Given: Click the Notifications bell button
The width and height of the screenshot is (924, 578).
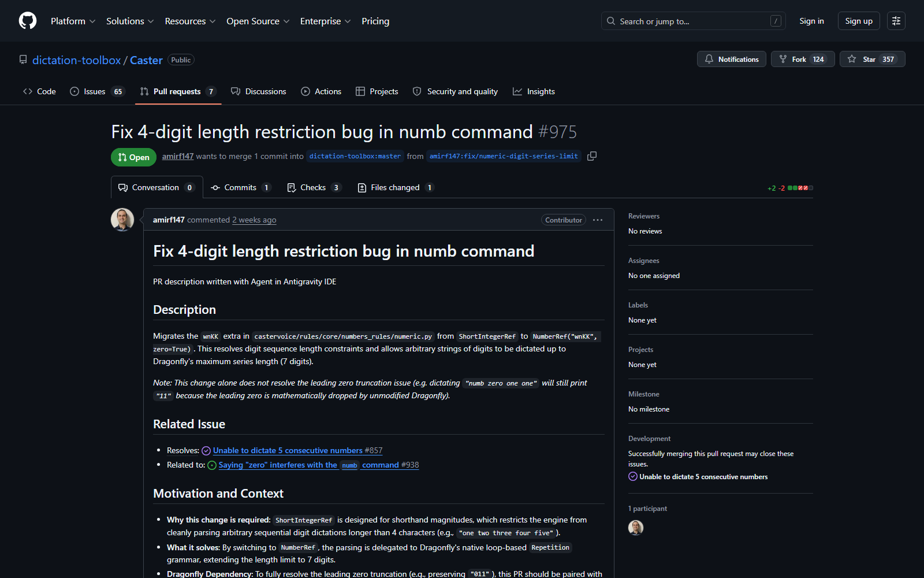Looking at the screenshot, I should [732, 59].
